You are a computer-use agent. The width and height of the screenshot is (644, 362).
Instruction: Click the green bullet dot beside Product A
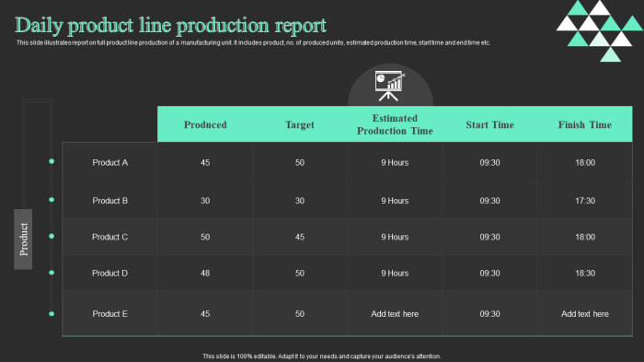[52, 161]
